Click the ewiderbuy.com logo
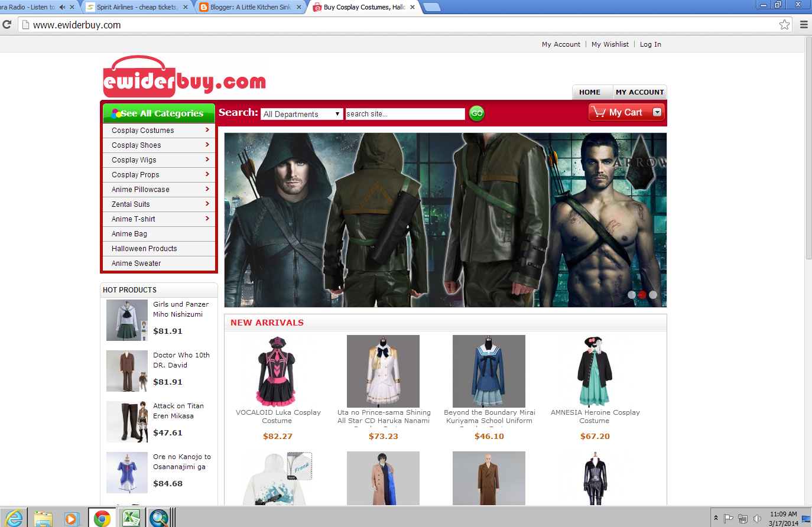This screenshot has height=527, width=812. pyautogui.click(x=184, y=77)
